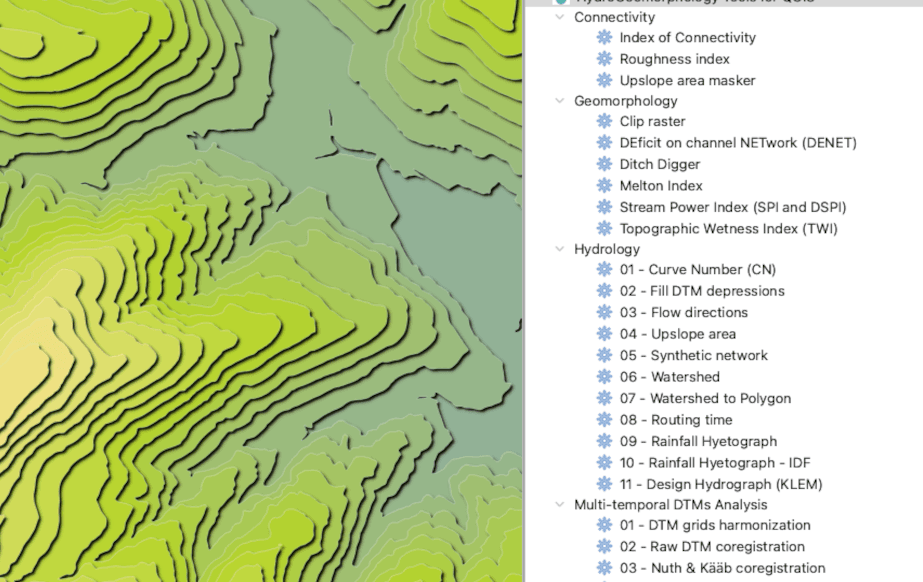
Task: Choose 08 - Routing time
Action: tap(676, 420)
